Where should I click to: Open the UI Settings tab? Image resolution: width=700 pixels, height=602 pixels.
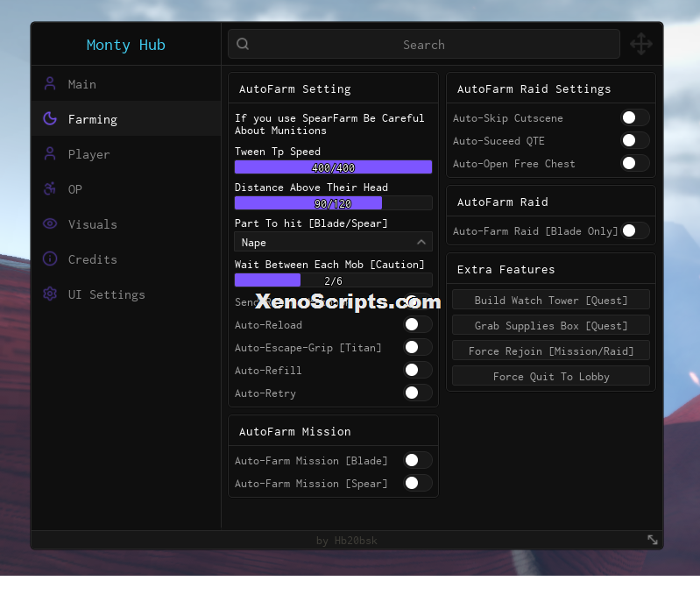click(126, 294)
